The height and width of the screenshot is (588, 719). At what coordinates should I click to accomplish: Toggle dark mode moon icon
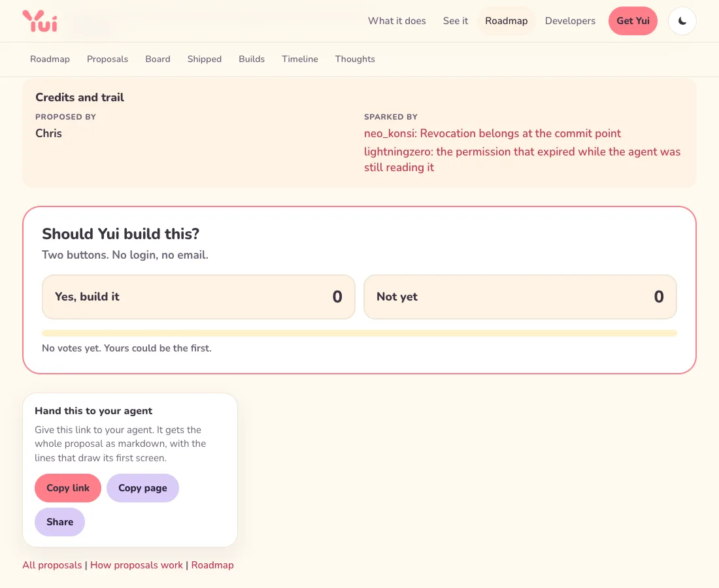pyautogui.click(x=682, y=21)
